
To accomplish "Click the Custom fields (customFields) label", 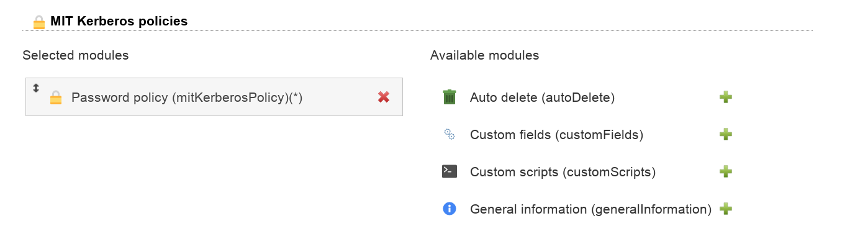I will [557, 135].
